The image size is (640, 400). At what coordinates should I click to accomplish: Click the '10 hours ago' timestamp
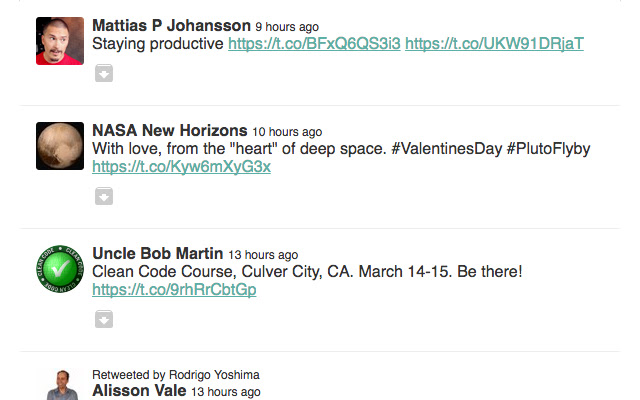(286, 131)
